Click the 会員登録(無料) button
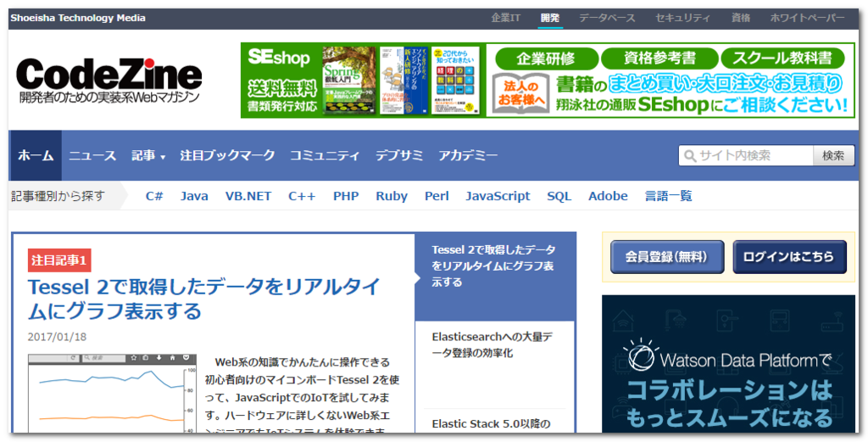 pyautogui.click(x=667, y=257)
